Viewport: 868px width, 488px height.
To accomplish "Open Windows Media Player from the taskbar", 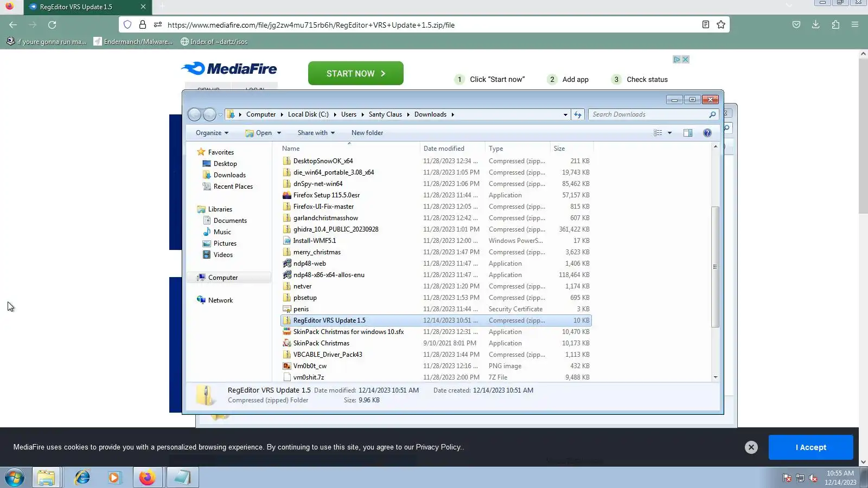I will click(x=114, y=478).
